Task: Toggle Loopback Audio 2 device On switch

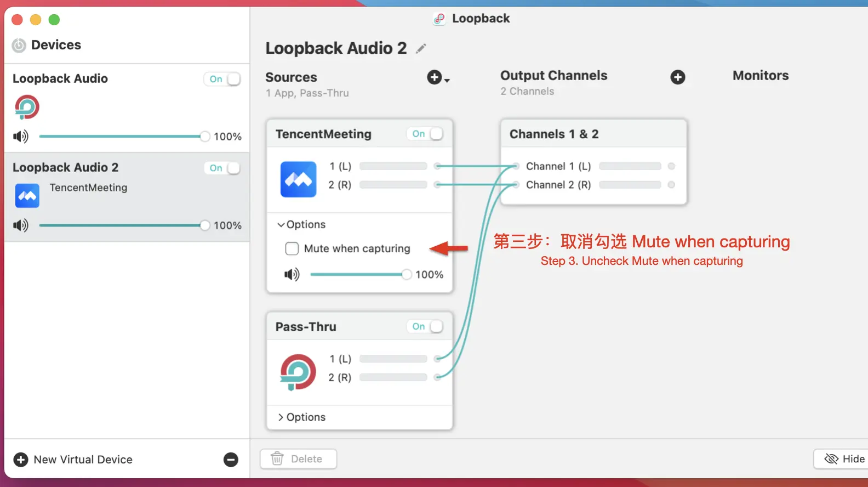Action: 222,168
